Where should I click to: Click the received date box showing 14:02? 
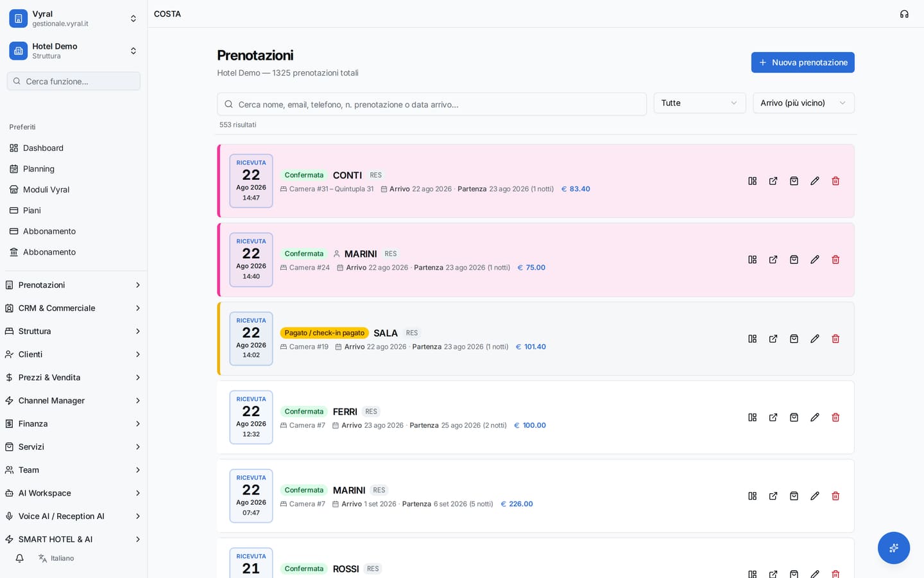click(x=251, y=338)
